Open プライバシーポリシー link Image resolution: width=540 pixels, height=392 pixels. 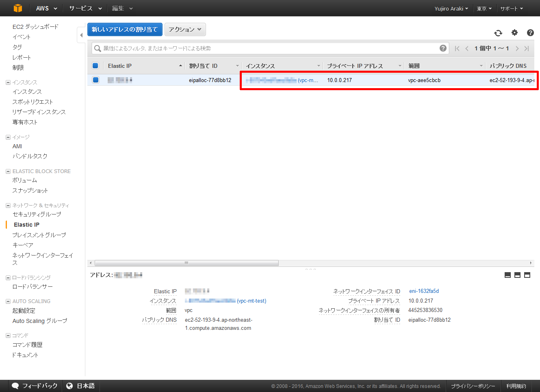[x=473, y=386]
